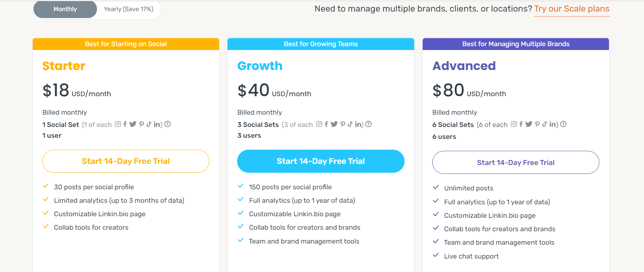This screenshot has width=644, height=272.
Task: Click the help icon beside Advanced Social Sets
Action: tap(563, 124)
